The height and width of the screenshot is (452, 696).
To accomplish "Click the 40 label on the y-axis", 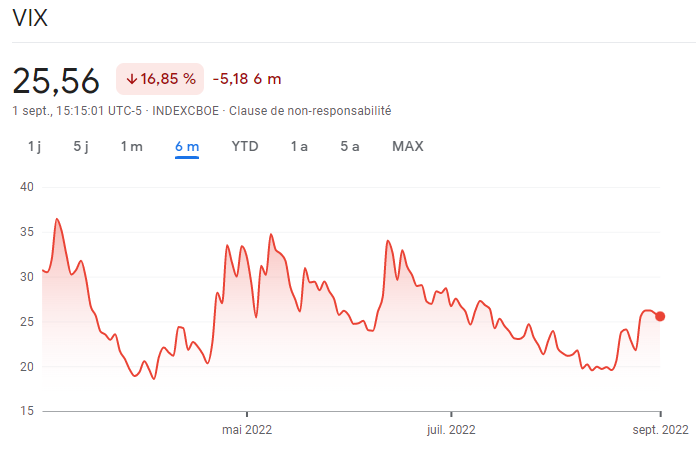I will [26, 187].
